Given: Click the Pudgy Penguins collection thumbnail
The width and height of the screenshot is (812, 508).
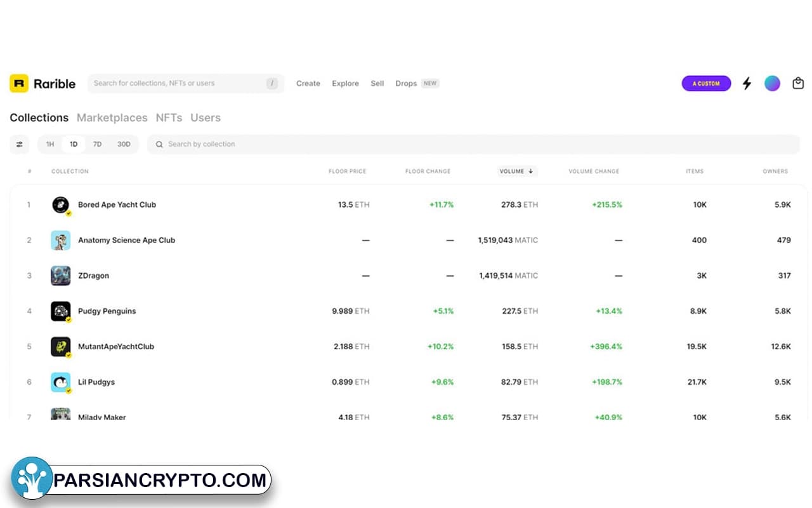Looking at the screenshot, I should point(60,311).
